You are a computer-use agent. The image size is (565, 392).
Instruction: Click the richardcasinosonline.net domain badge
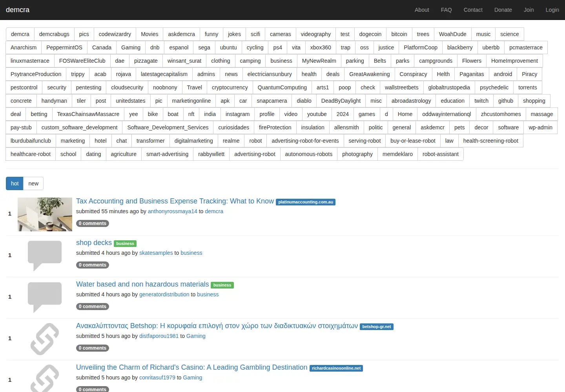(x=336, y=368)
